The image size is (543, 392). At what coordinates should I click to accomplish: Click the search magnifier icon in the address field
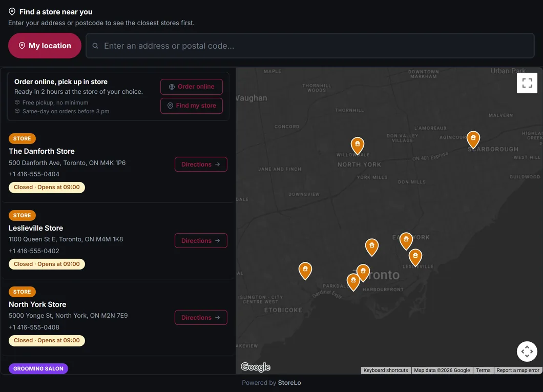[95, 46]
